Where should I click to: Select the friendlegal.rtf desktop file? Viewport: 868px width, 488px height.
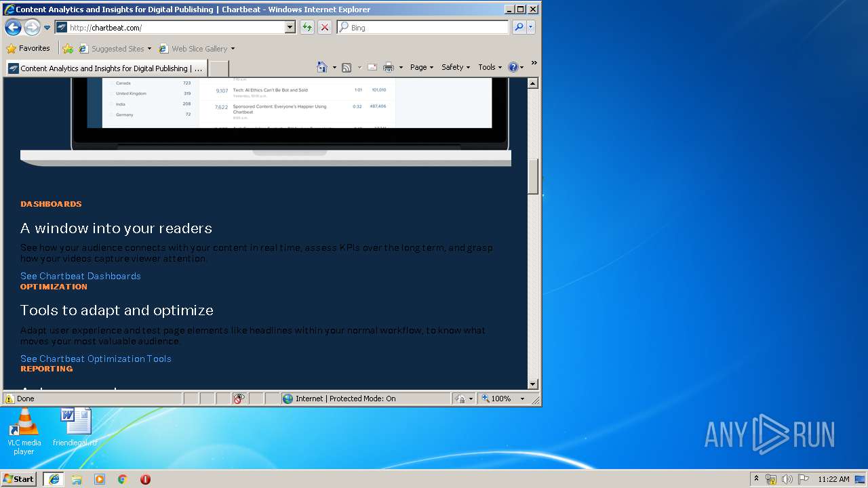pos(75,428)
